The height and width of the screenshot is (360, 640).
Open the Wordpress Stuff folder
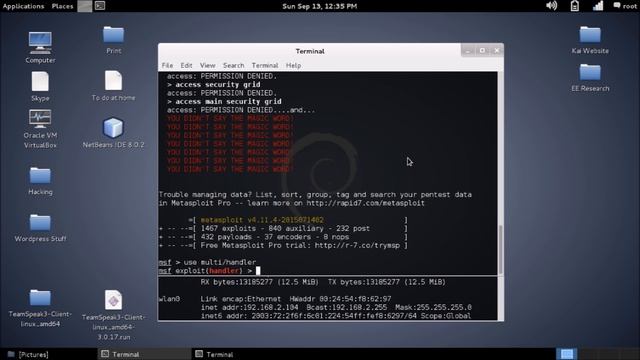coord(40,223)
